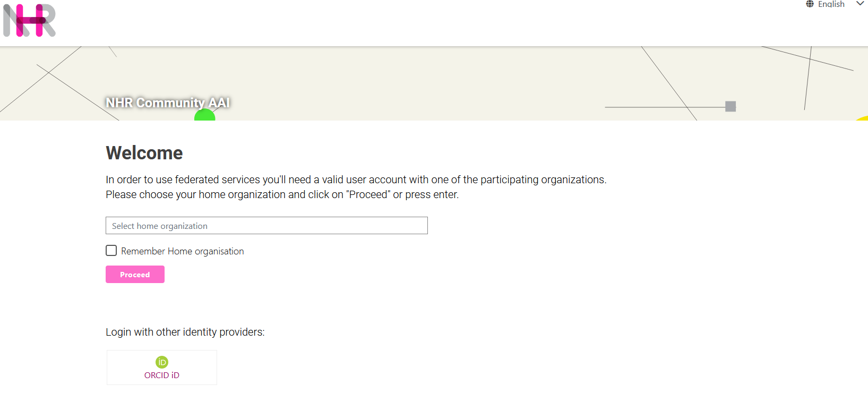Tick the Remember Home organisation checkbox
The width and height of the screenshot is (868, 393).
point(111,251)
